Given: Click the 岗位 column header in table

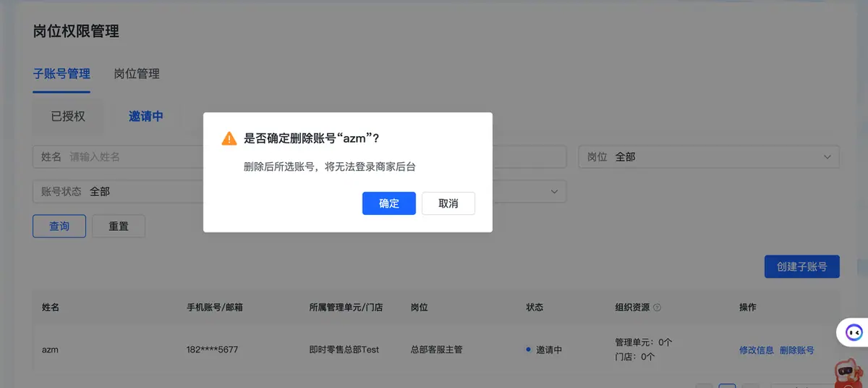Looking at the screenshot, I should click(x=420, y=307).
